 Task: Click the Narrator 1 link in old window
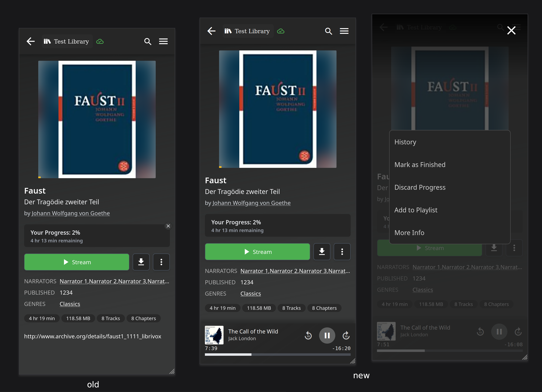73,281
